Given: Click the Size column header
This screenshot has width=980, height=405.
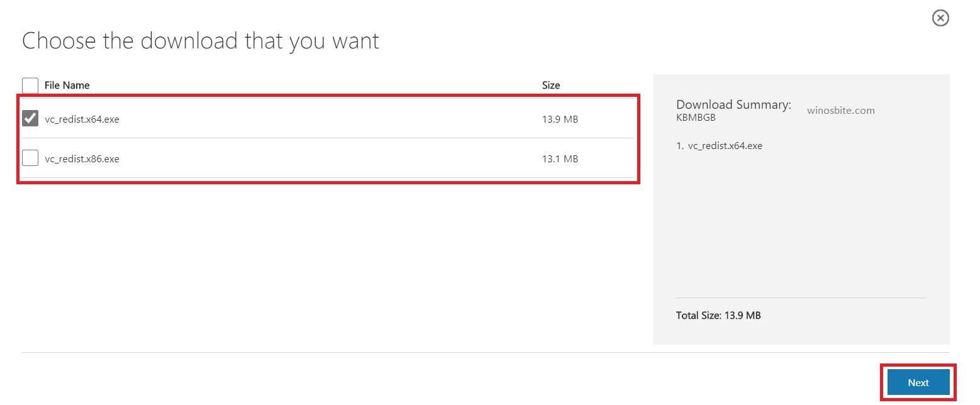Looking at the screenshot, I should 551,85.
